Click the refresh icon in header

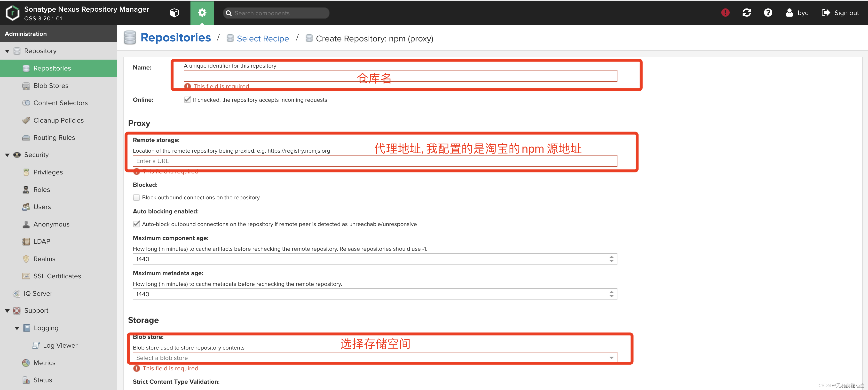746,13
